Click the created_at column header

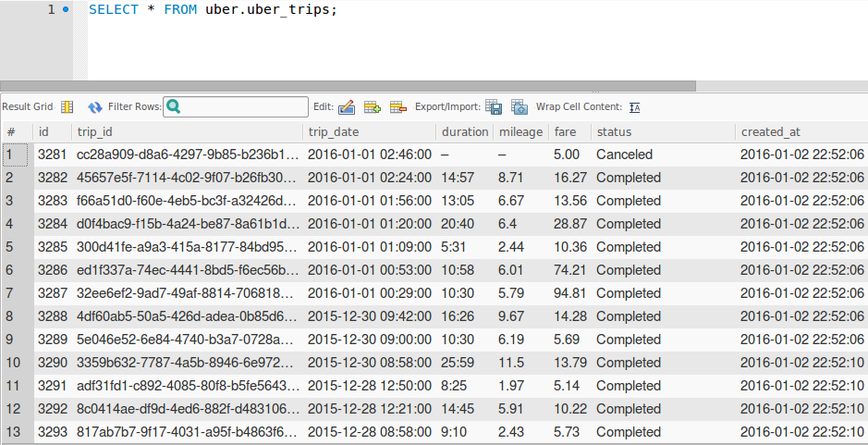coord(801,132)
